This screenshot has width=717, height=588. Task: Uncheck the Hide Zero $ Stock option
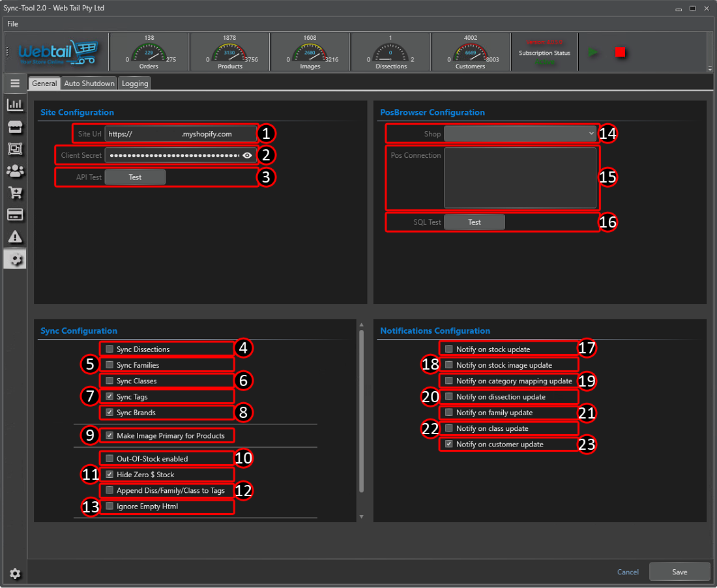pyautogui.click(x=110, y=475)
